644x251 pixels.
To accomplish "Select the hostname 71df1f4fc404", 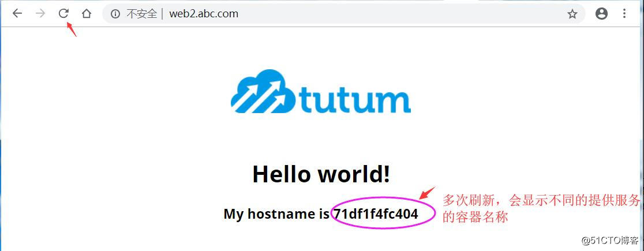I will [376, 213].
